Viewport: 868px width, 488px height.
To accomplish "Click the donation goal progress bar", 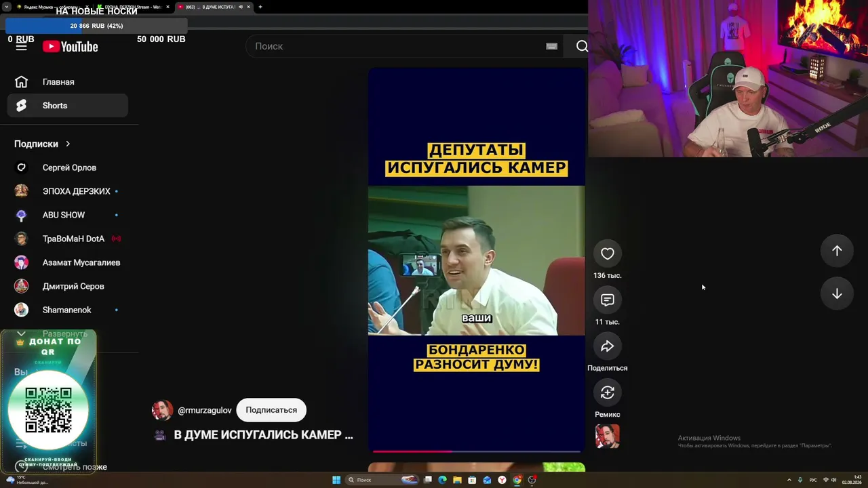I will tap(96, 26).
